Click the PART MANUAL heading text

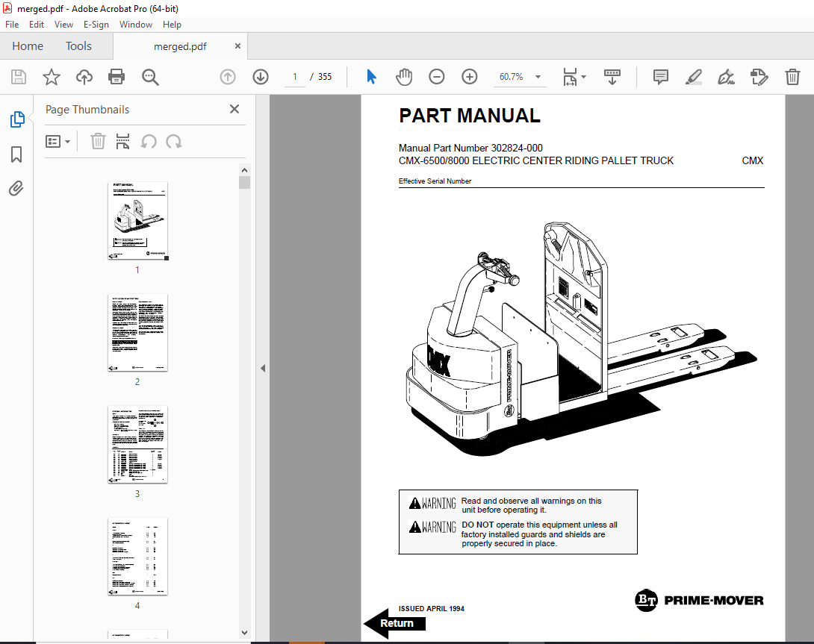coord(469,116)
